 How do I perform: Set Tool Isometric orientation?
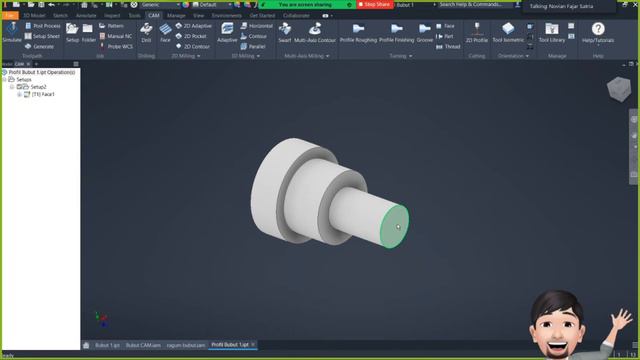point(508,33)
